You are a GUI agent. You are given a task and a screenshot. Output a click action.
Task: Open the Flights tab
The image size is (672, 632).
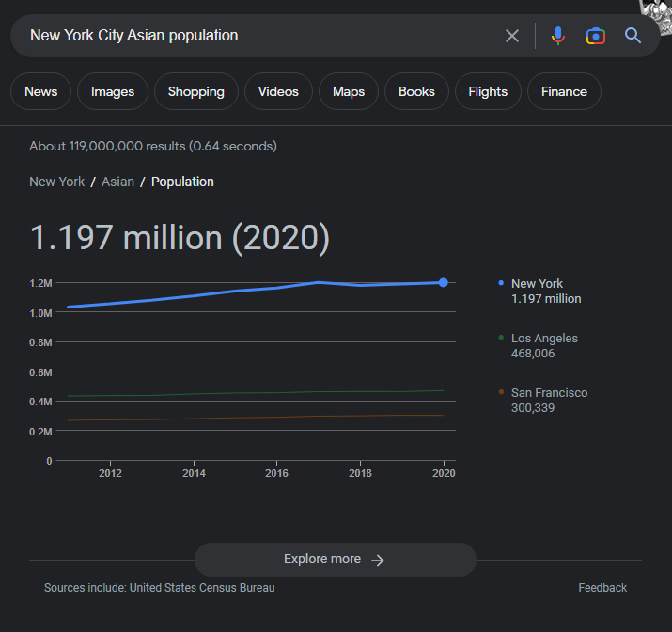pyautogui.click(x=488, y=91)
